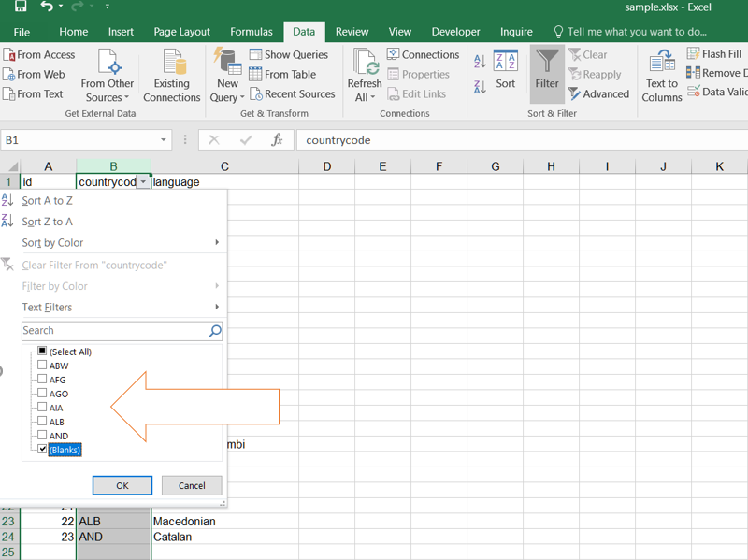Click the filter Search input box
Viewport: 748px width, 560px height.
[x=114, y=331]
